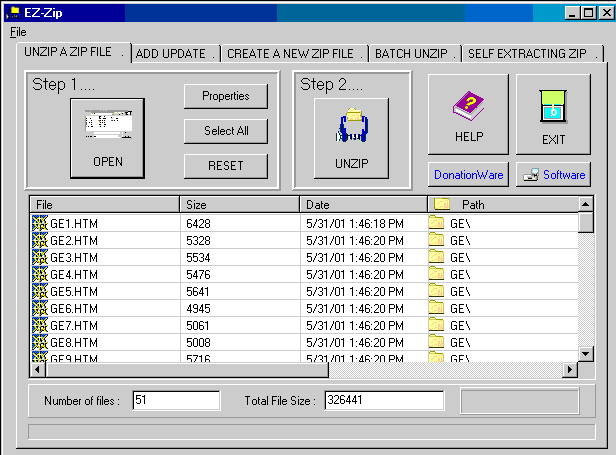The image size is (616, 455).
Task: Click the DonationWare button
Action: pyautogui.click(x=468, y=174)
